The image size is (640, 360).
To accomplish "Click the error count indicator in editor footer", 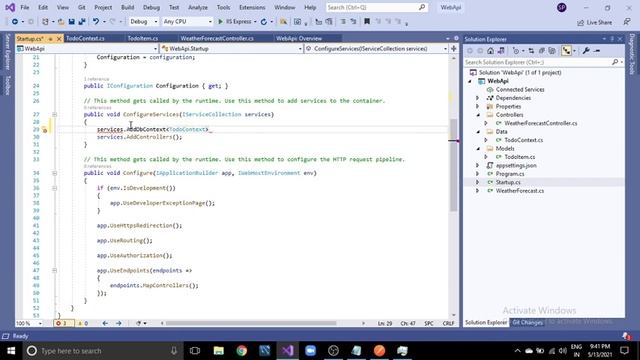I will (64, 323).
